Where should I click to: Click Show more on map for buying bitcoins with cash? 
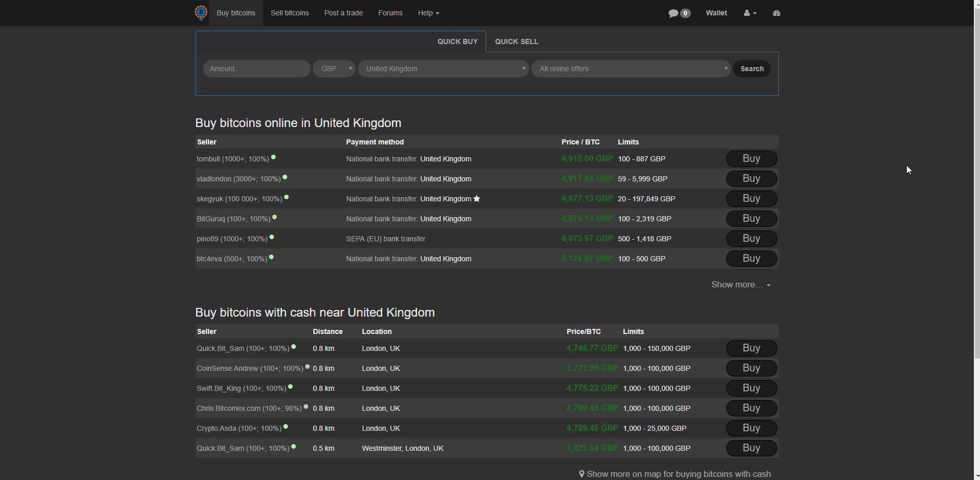click(679, 474)
